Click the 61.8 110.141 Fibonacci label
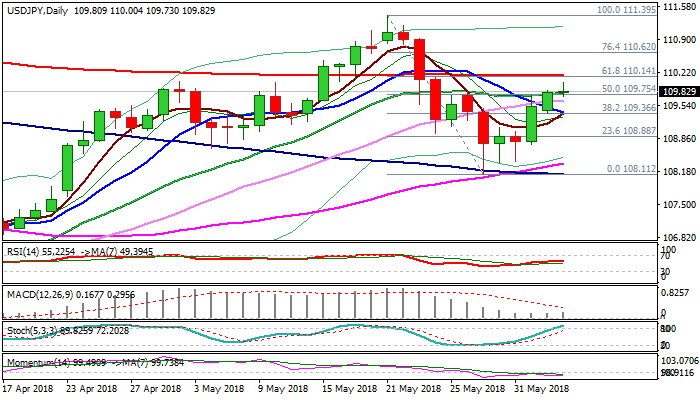Viewport: 700px width, 400px height. click(628, 71)
